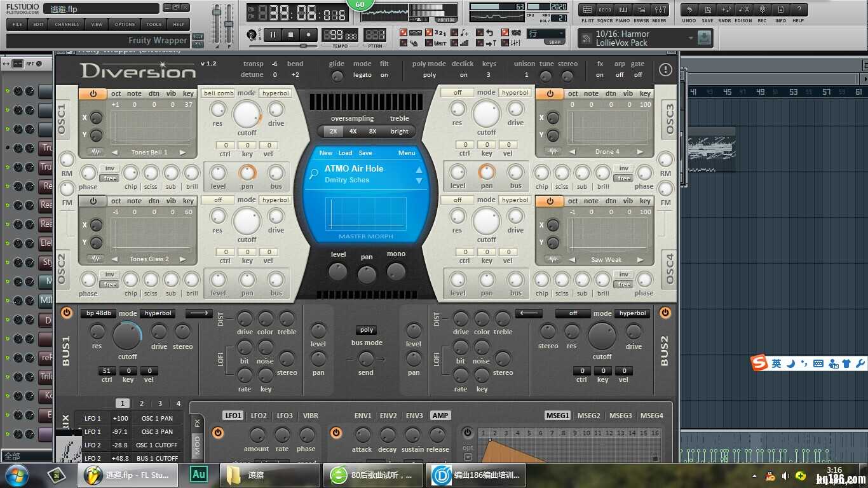868x488 pixels.
Task: Toggle OSC2 power button
Action: [93, 201]
